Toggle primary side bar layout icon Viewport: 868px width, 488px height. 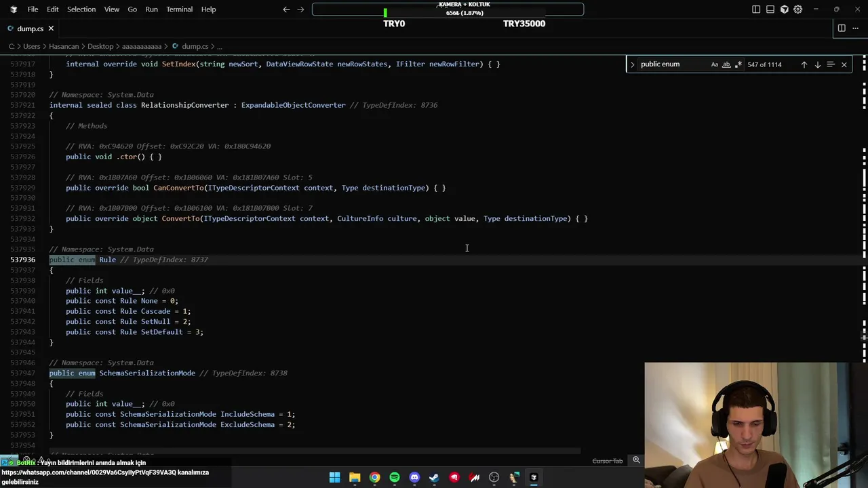click(x=756, y=9)
